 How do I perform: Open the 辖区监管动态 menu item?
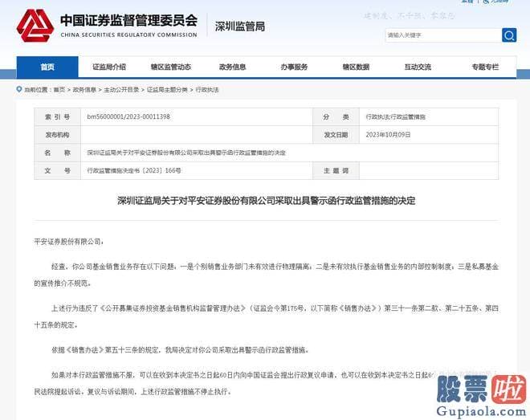click(x=171, y=67)
